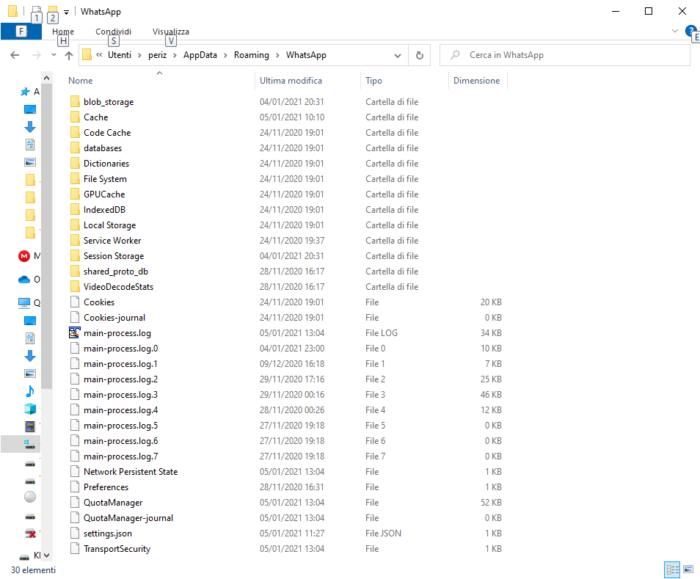Switch to details view in status bar
The width and height of the screenshot is (700, 579).
pyautogui.click(x=672, y=569)
